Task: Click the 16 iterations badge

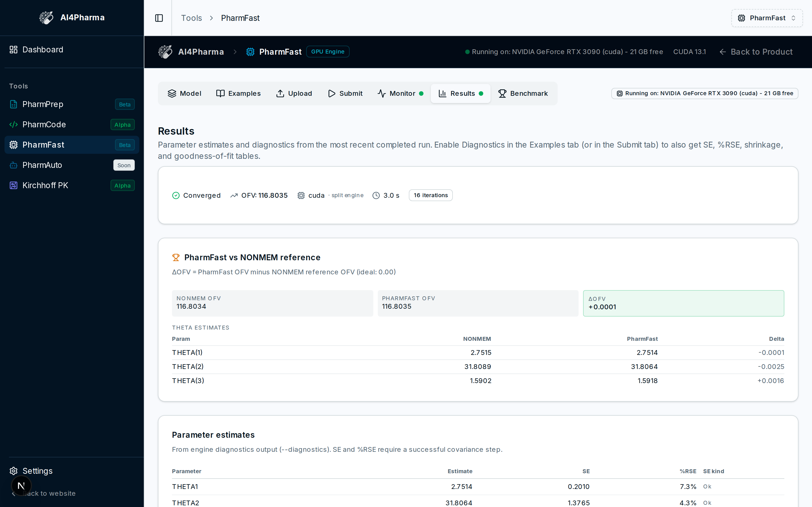Action: 431,195
